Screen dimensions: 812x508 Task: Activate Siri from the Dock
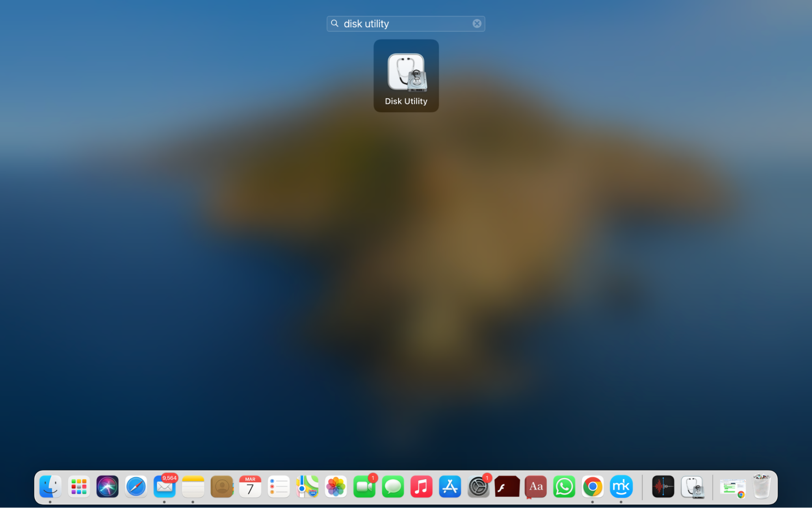coord(107,486)
